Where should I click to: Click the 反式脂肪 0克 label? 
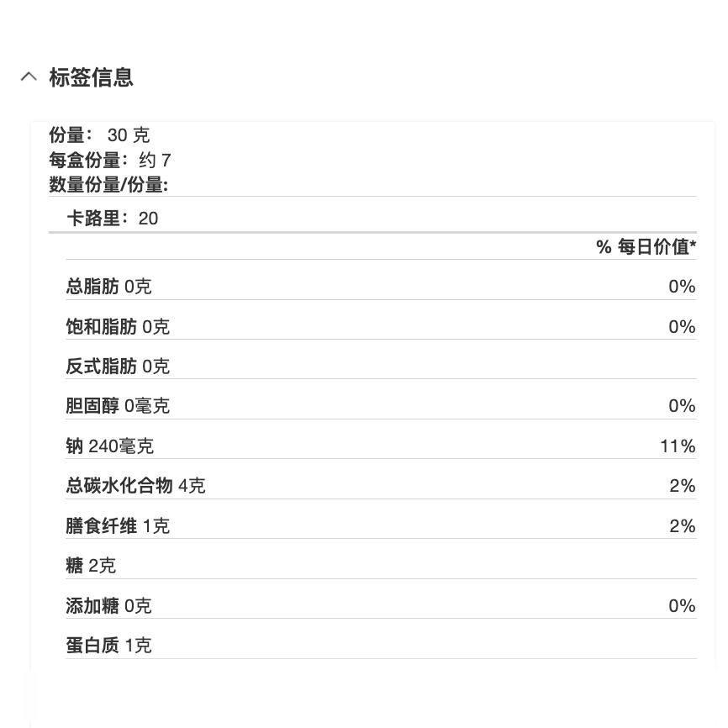[118, 367]
